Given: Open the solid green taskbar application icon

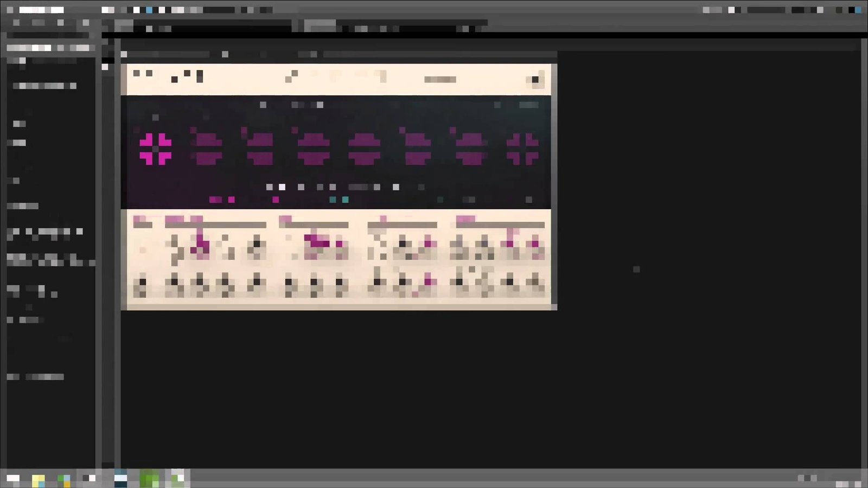Looking at the screenshot, I should coord(149,479).
